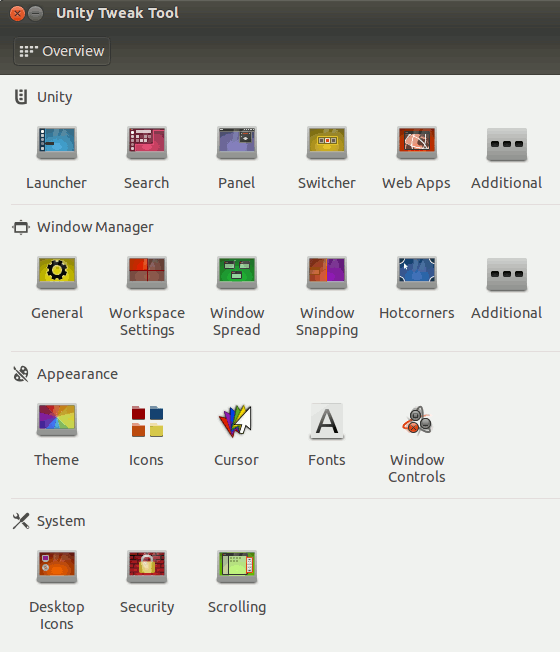
Task: Open Additional settings in Window Manager section
Action: pyautogui.click(x=507, y=274)
